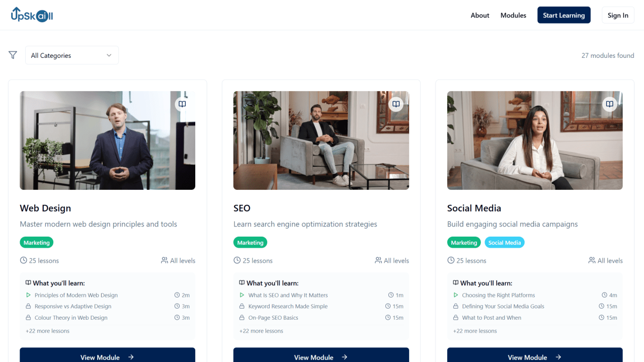
Task: Click the Start Learning button
Action: pos(564,15)
